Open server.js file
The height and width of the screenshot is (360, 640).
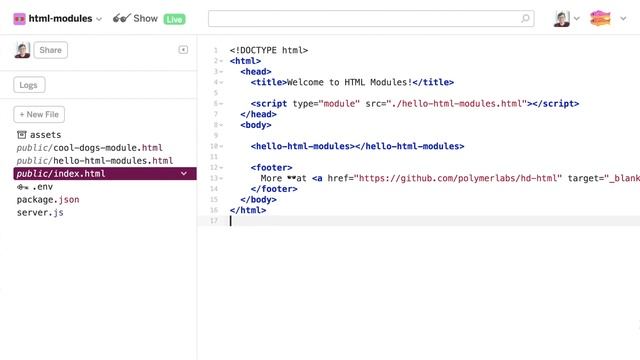(x=40, y=213)
